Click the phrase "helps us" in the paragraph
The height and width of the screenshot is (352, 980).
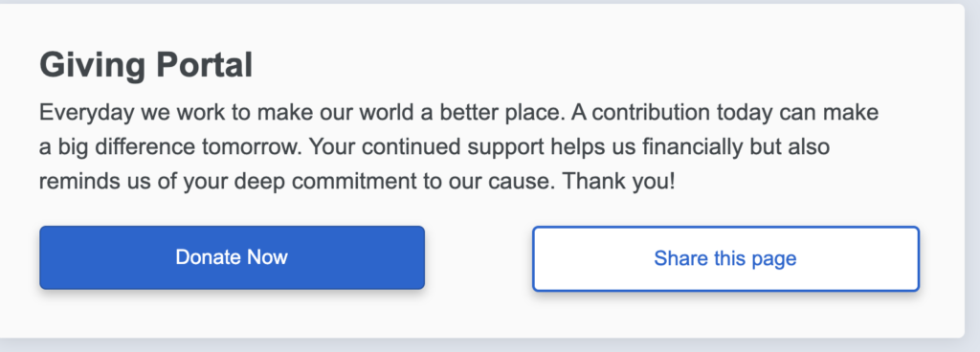pyautogui.click(x=591, y=147)
